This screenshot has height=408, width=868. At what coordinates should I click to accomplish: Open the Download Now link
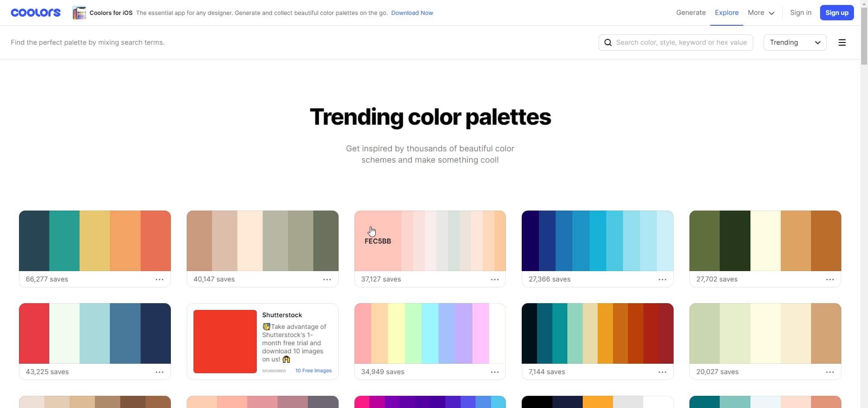coord(412,13)
